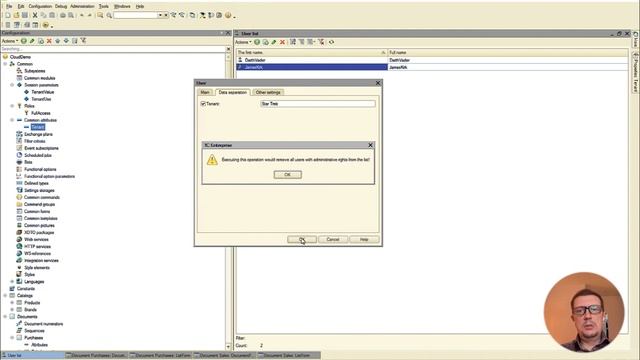The height and width of the screenshot is (360, 640).
Task: Collapse the Roles tree node
Action: click(12, 106)
